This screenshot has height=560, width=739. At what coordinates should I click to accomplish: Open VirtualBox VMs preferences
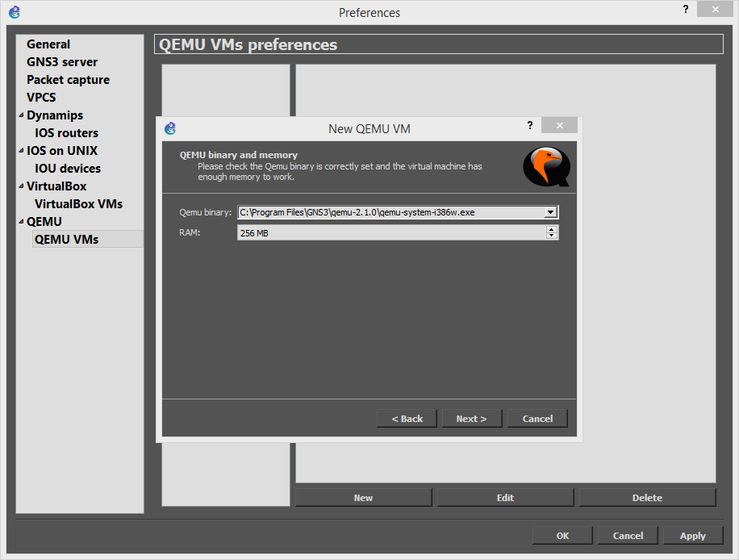pos(78,204)
